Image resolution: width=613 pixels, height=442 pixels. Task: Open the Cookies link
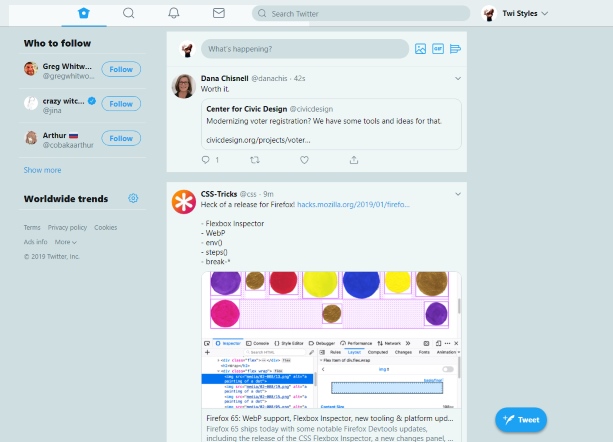[106, 227]
